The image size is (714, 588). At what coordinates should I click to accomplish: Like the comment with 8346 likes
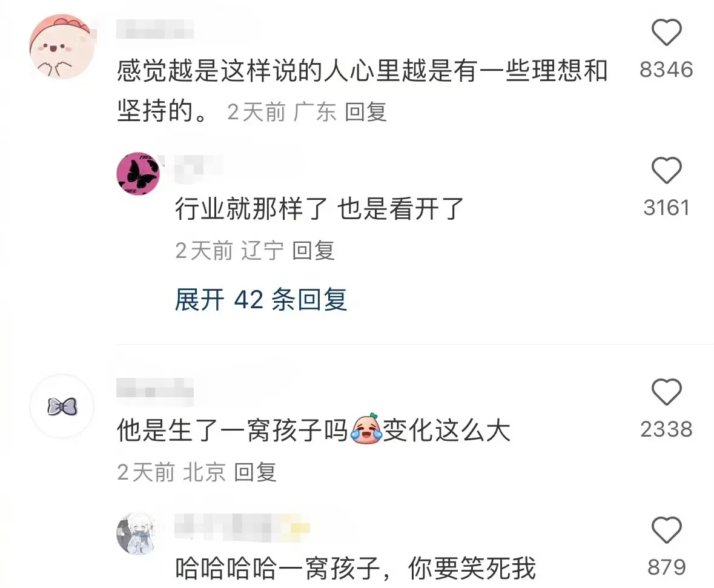pyautogui.click(x=666, y=32)
